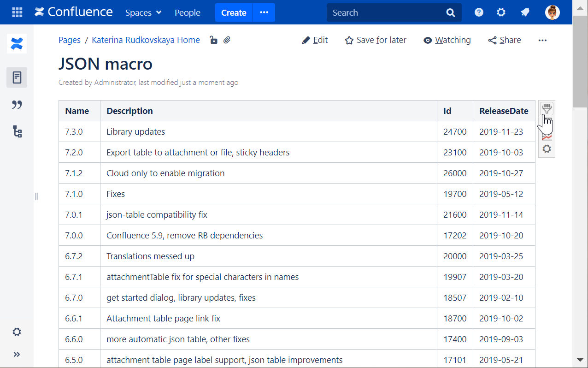Open the People menu item
This screenshot has height=368, width=588.
click(x=188, y=12)
